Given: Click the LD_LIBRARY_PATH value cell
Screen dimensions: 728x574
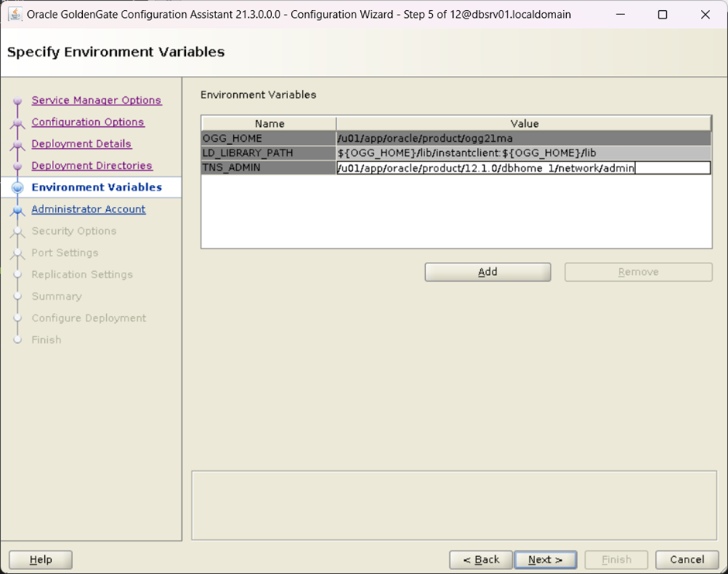Looking at the screenshot, I should [524, 153].
